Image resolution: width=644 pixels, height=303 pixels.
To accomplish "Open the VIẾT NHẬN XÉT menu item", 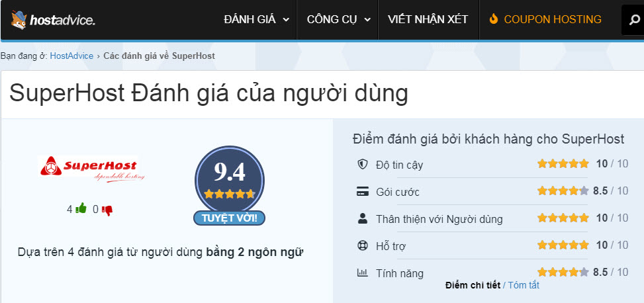I will [x=428, y=19].
